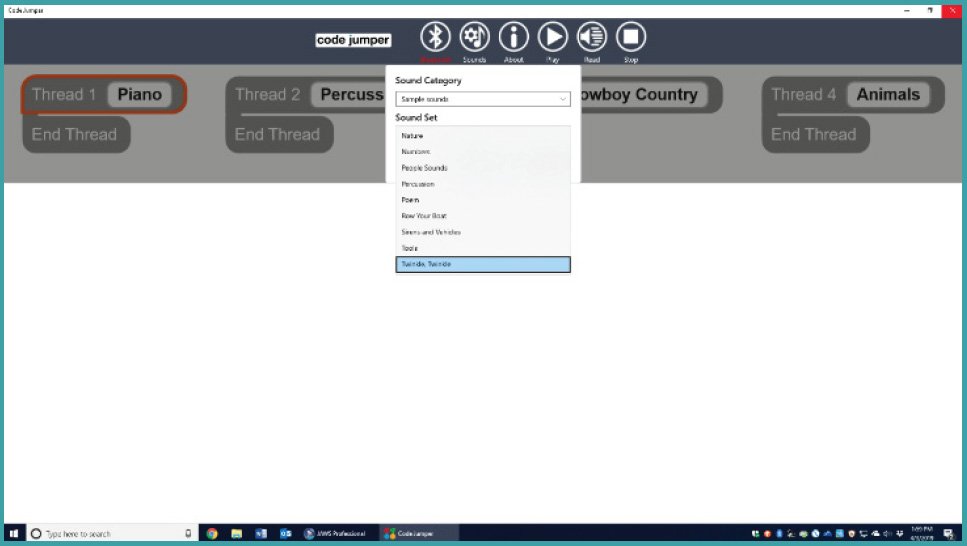Pick Sirens and Vehicles sound set
Screen dimensions: 967x546
click(x=483, y=232)
